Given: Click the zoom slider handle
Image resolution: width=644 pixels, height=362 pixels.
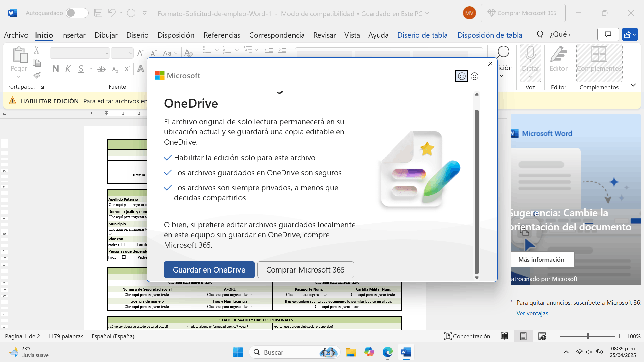Looking at the screenshot, I should coord(588,336).
